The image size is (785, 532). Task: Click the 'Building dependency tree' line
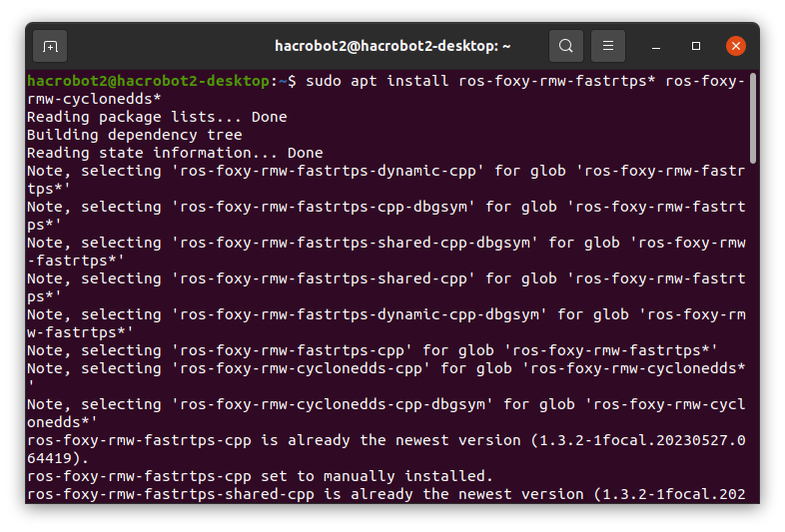[134, 135]
